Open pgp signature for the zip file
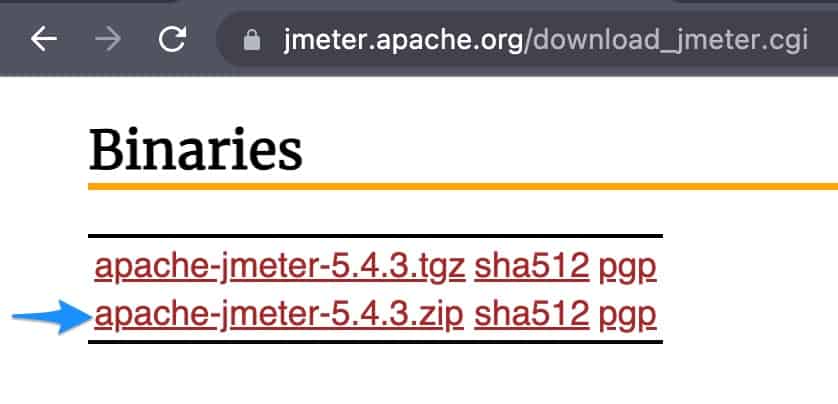The width and height of the screenshot is (838, 404). click(x=627, y=316)
